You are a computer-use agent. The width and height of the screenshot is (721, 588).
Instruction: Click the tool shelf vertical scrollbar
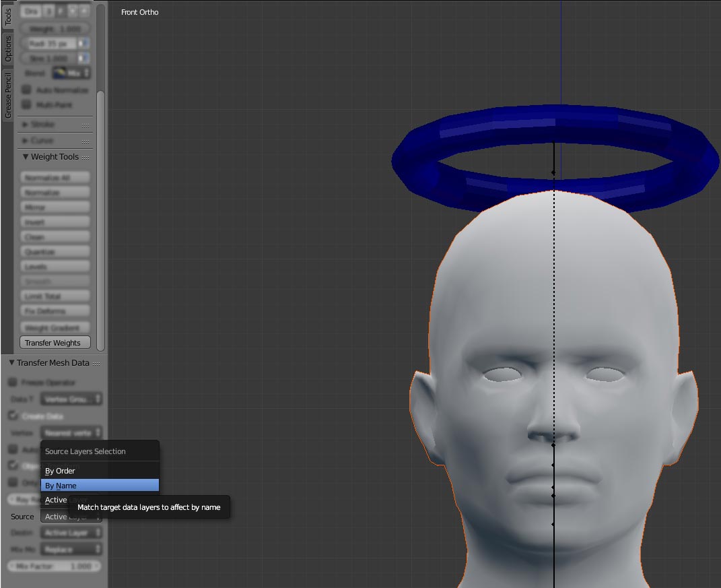[101, 221]
